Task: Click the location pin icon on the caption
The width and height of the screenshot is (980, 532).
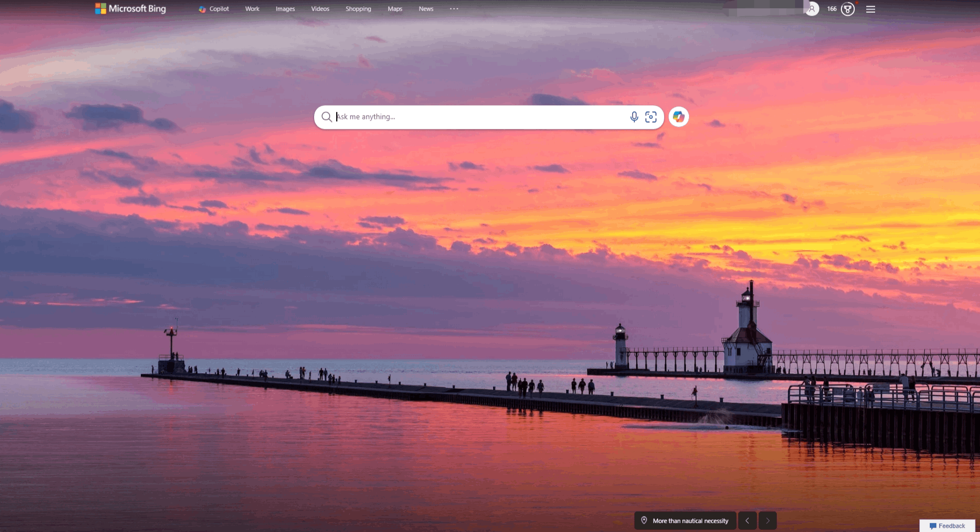Action: (x=644, y=520)
